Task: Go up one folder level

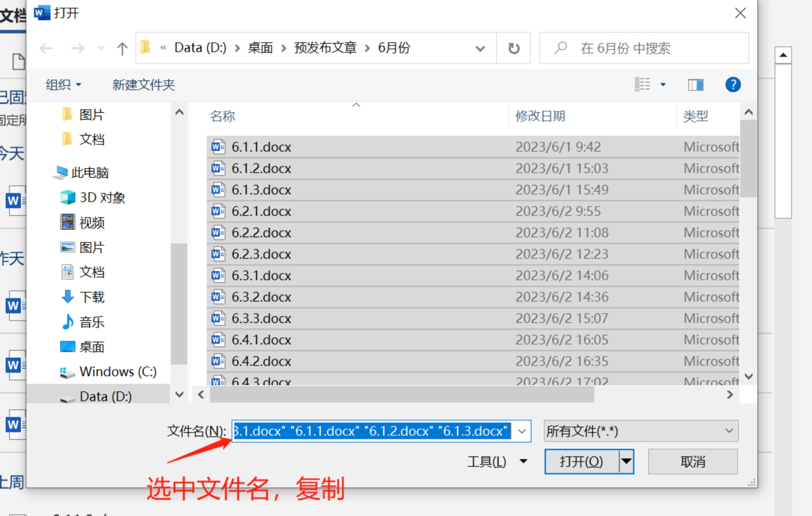Action: (x=122, y=48)
